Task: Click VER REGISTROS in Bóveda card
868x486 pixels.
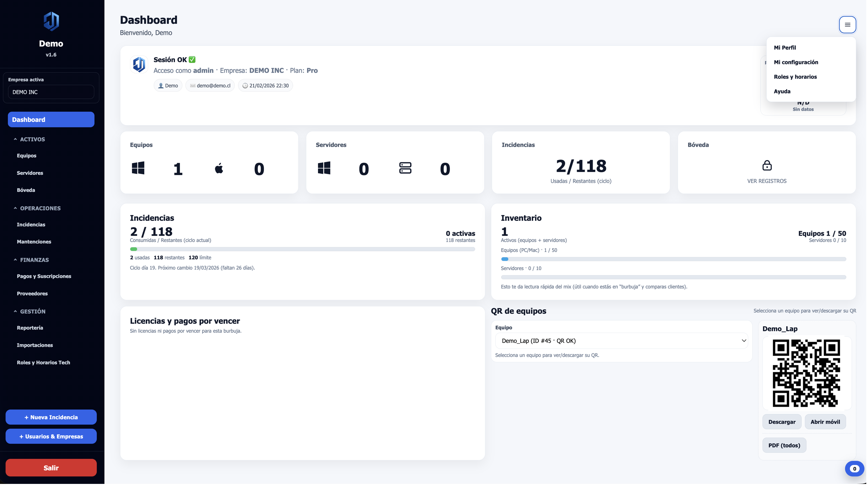Action: pos(767,181)
